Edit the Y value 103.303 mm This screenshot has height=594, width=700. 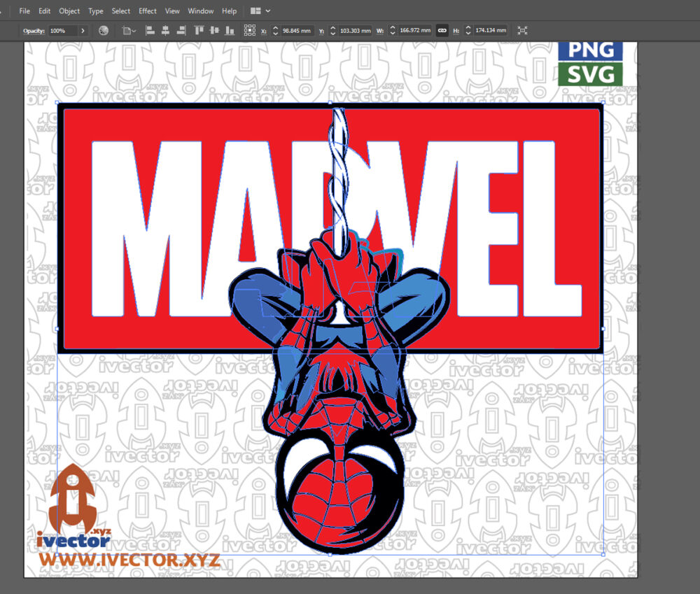pos(356,31)
